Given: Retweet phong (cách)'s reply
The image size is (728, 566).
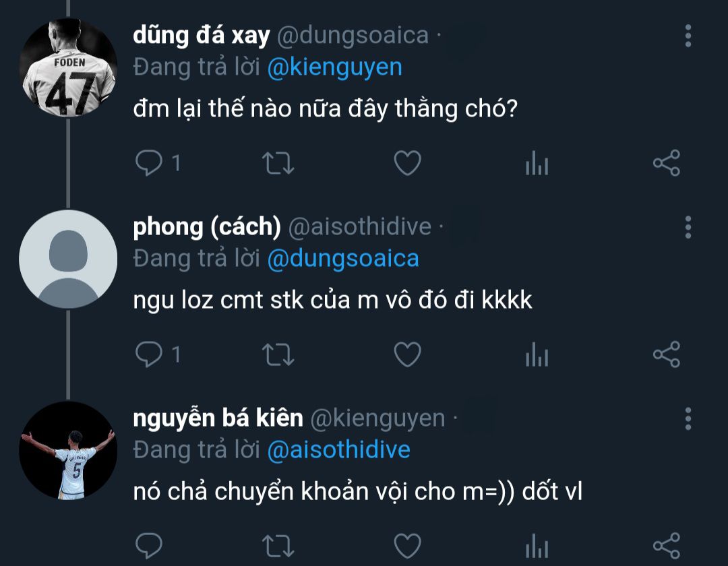Looking at the screenshot, I should 278,354.
